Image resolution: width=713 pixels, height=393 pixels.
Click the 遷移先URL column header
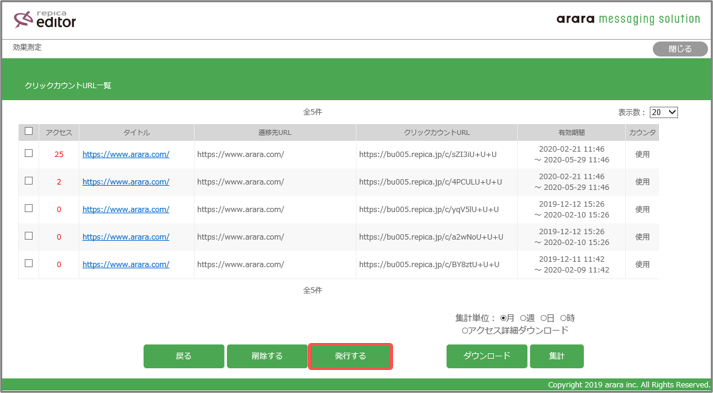pyautogui.click(x=275, y=132)
